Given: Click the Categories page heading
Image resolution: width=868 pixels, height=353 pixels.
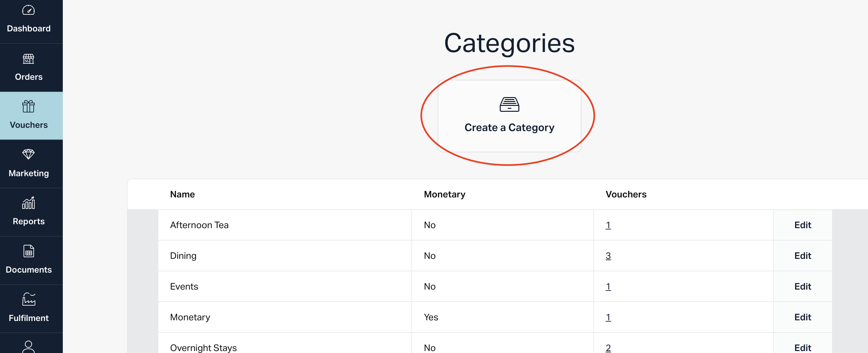Looking at the screenshot, I should (509, 43).
